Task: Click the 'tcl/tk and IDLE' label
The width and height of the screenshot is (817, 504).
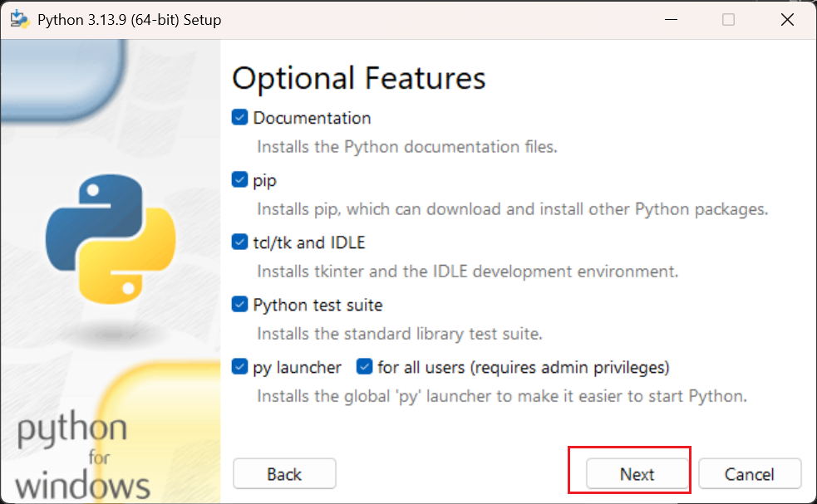Action: click(309, 242)
